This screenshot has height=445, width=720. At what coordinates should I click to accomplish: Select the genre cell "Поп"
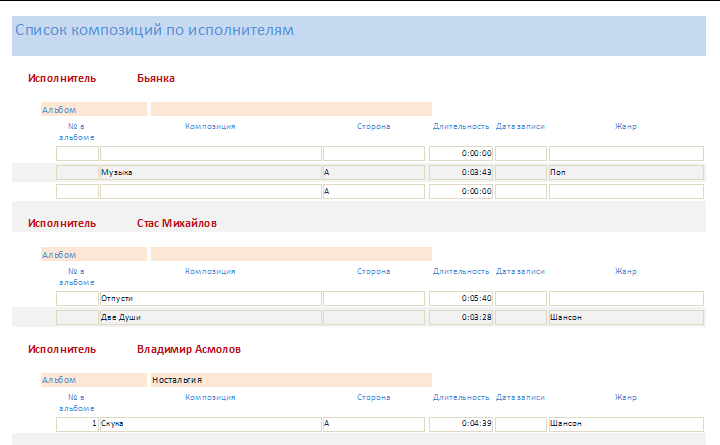point(626,172)
